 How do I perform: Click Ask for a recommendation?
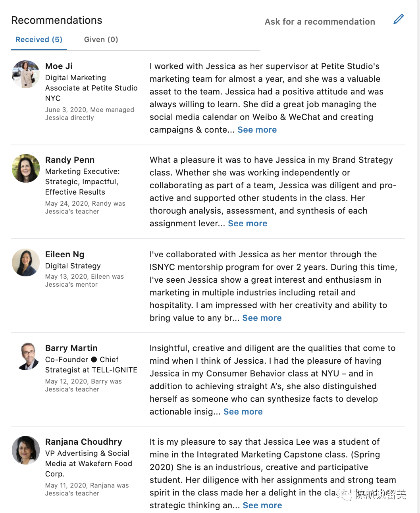[320, 22]
